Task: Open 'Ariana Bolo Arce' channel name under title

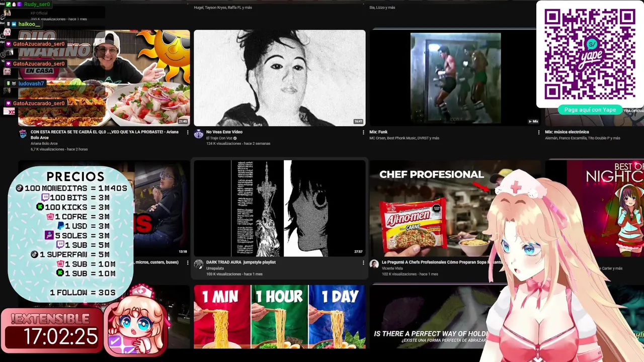Action: coord(44,143)
